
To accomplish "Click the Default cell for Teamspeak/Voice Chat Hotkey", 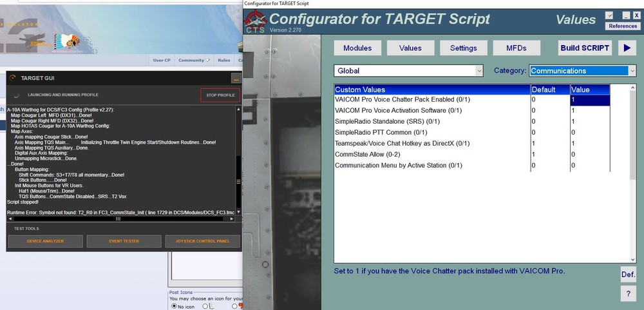I will (551, 144).
